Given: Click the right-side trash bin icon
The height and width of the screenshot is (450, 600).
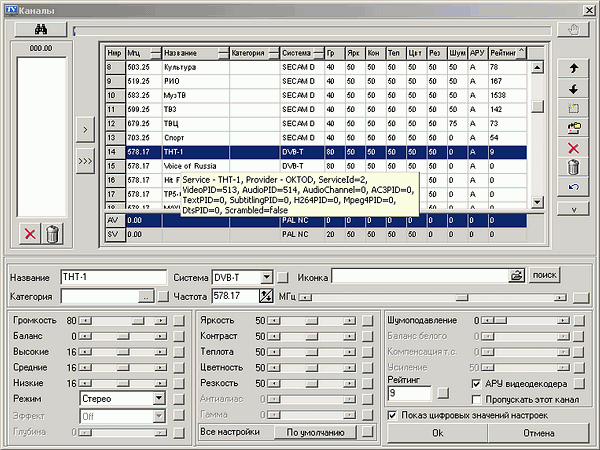Looking at the screenshot, I should point(574,167).
